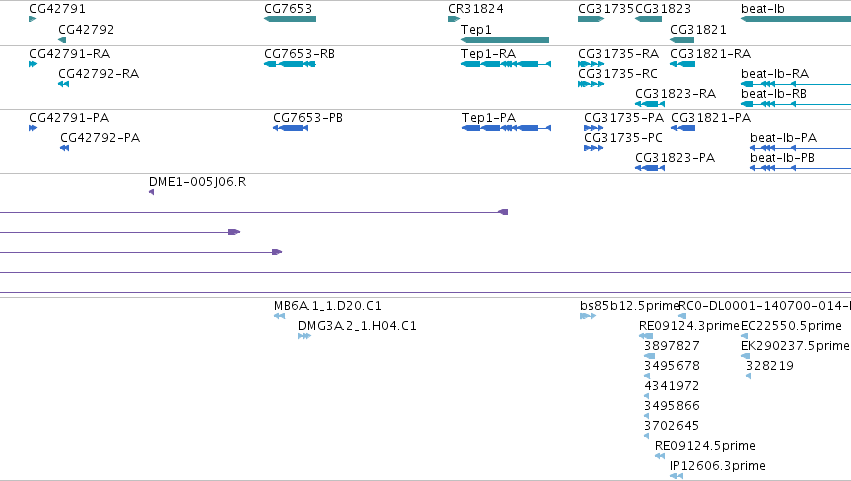Click the CG31821 gene label
The width and height of the screenshot is (851, 481).
698,29
